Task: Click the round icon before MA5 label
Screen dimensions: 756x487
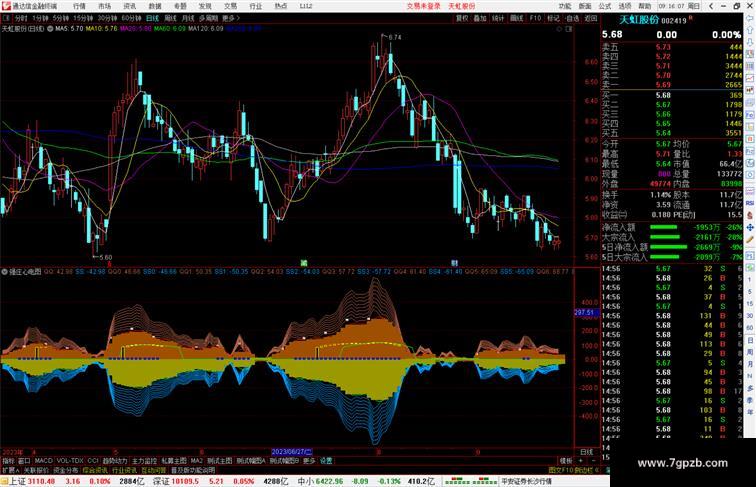Action: (50, 29)
